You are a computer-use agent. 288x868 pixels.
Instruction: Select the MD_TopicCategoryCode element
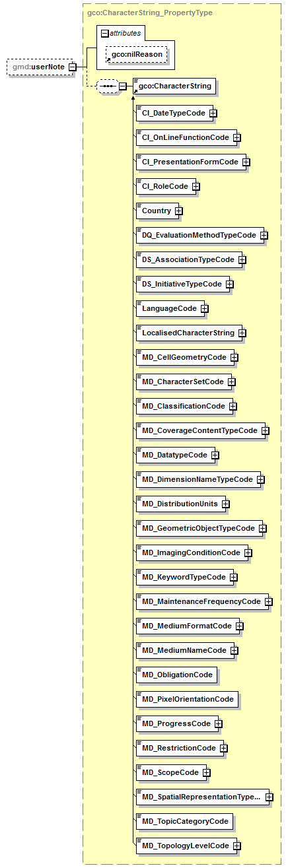click(184, 821)
